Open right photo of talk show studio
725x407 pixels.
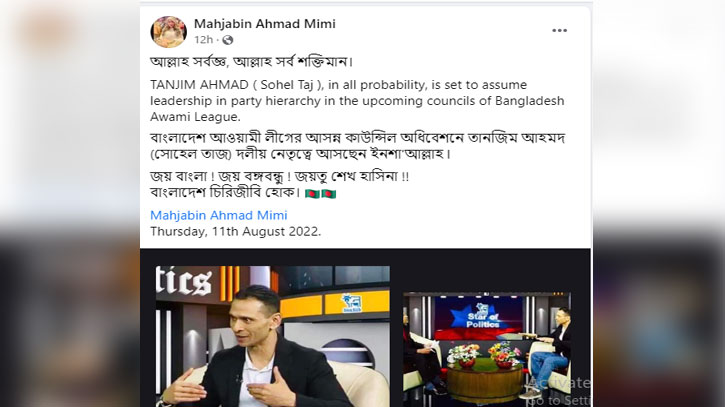point(488,349)
